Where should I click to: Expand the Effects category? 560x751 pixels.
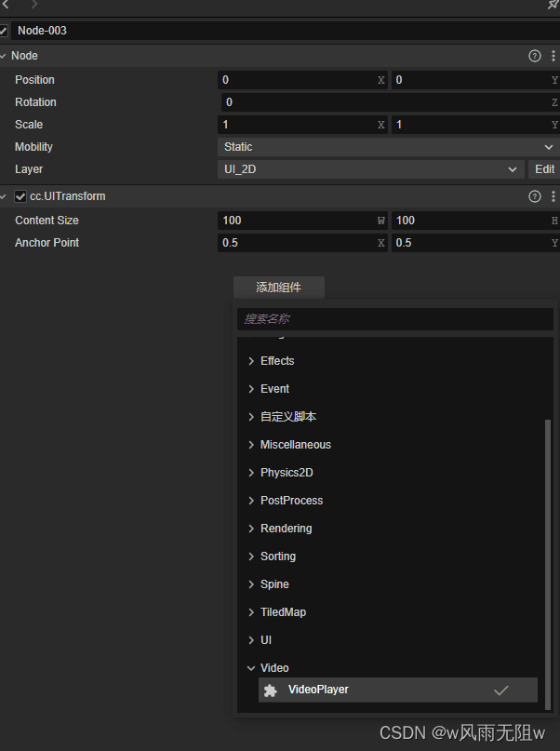(251, 361)
